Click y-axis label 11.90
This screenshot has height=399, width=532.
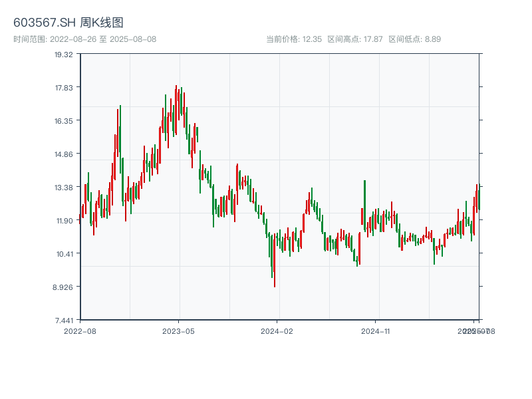65,221
